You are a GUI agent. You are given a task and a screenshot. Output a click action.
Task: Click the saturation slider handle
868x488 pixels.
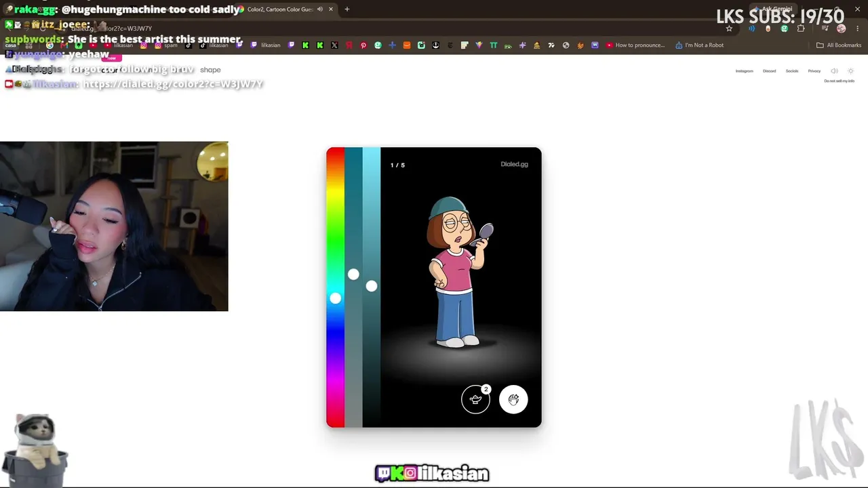[x=353, y=274]
